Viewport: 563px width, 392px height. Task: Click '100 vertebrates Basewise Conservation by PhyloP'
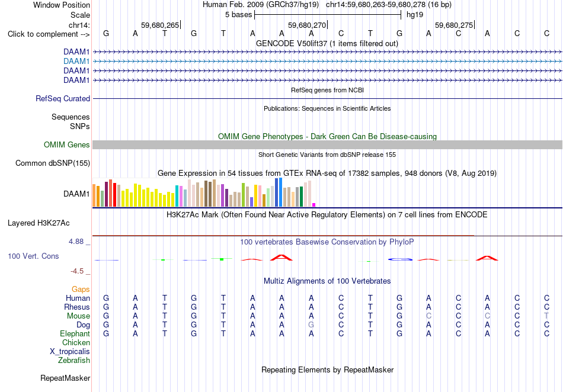tap(327, 242)
